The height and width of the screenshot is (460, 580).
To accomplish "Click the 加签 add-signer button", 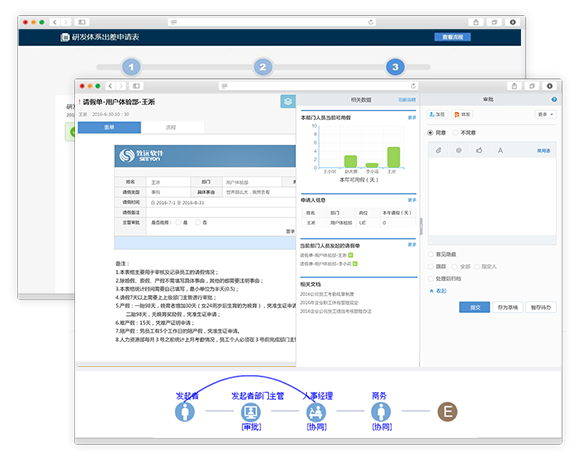I will [x=437, y=115].
